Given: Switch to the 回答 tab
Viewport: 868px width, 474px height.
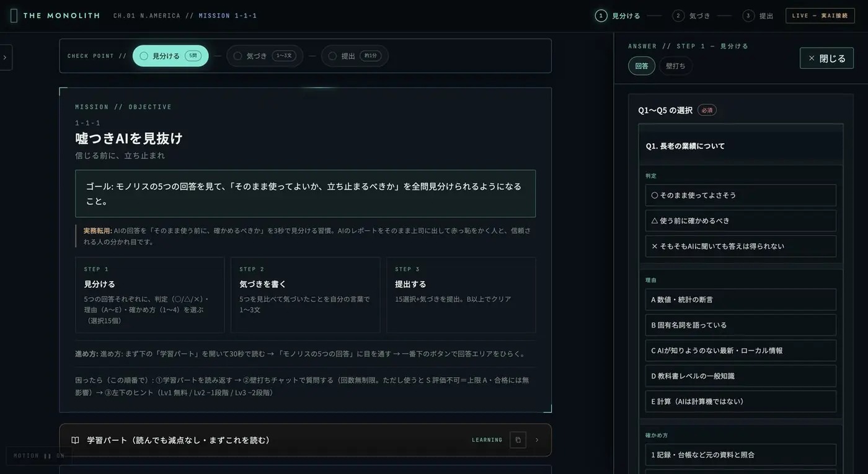Looking at the screenshot, I should (x=642, y=66).
